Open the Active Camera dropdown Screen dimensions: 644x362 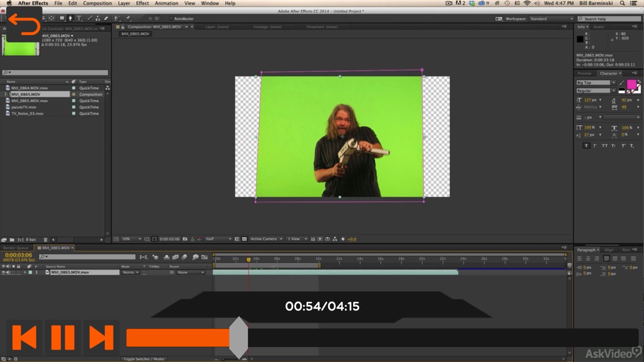266,239
